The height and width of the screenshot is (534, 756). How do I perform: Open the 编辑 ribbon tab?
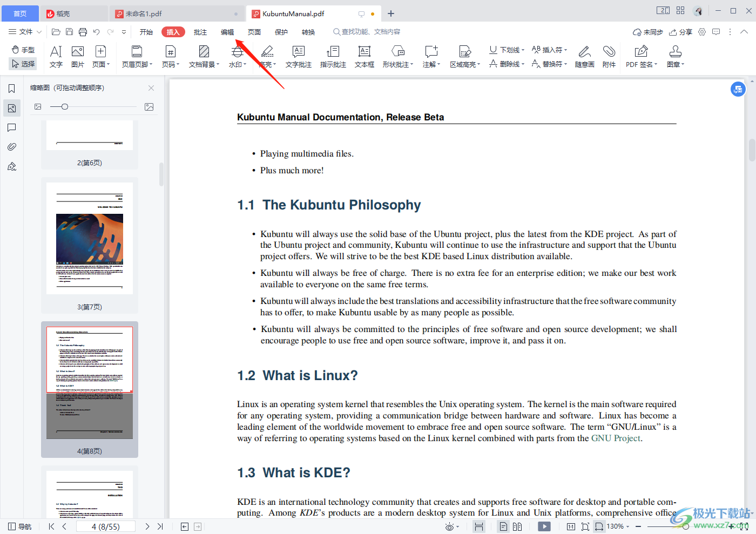227,32
